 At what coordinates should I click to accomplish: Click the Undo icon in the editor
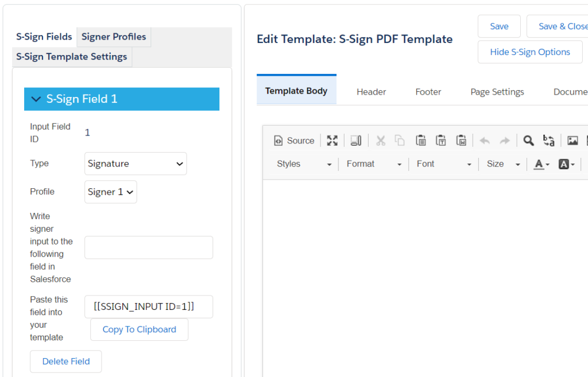[x=484, y=140]
